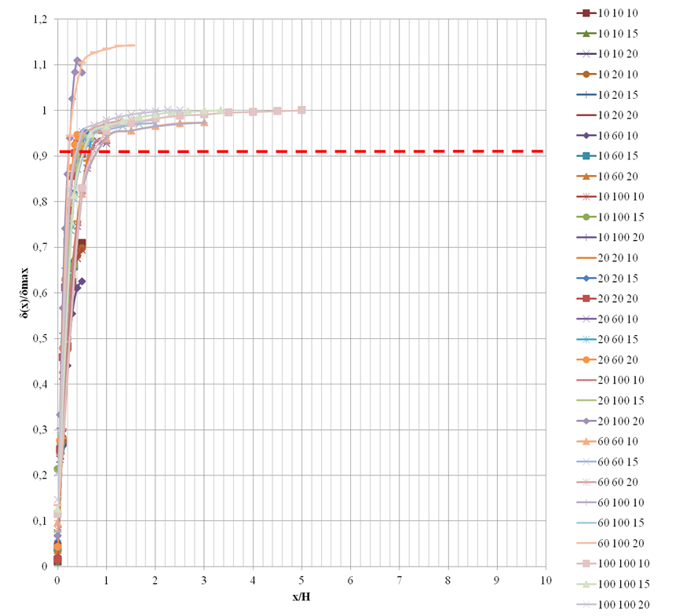Select the 100 100 10 square legend marker
The height and width of the screenshot is (616, 683).
point(584,563)
